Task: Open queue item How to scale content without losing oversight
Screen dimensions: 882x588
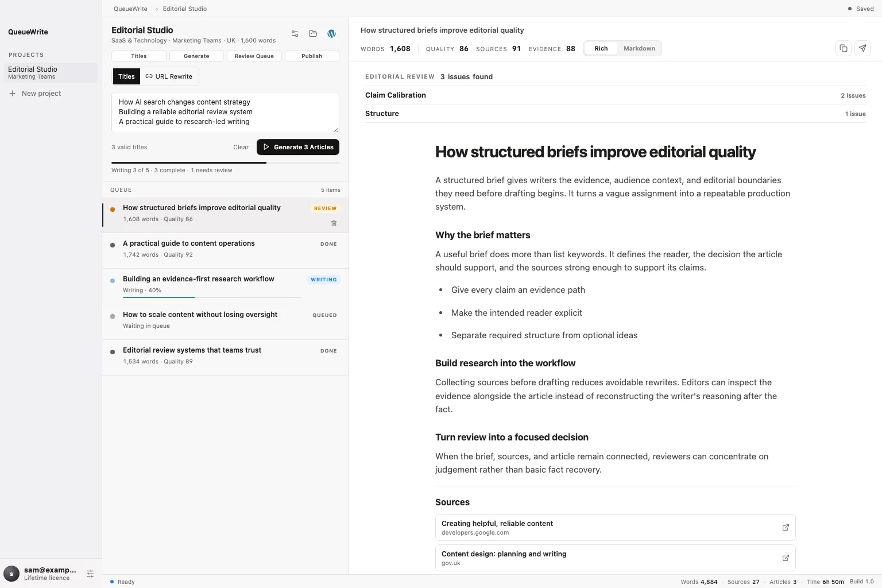Action: tap(226, 322)
